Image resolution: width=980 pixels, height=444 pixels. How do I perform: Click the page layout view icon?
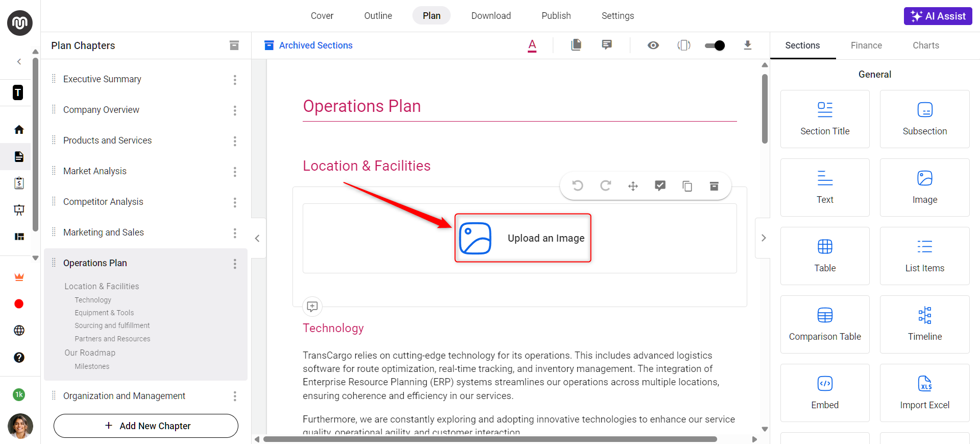click(684, 45)
